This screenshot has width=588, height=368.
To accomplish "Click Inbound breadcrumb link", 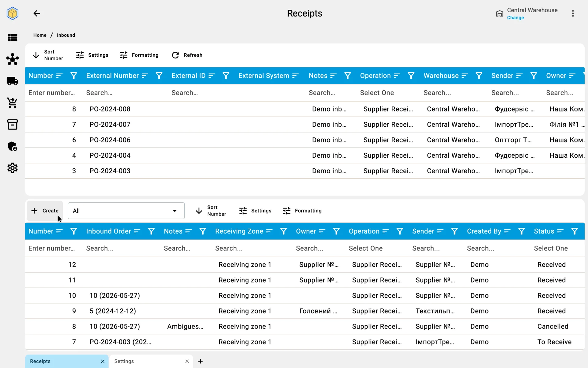I will click(66, 35).
